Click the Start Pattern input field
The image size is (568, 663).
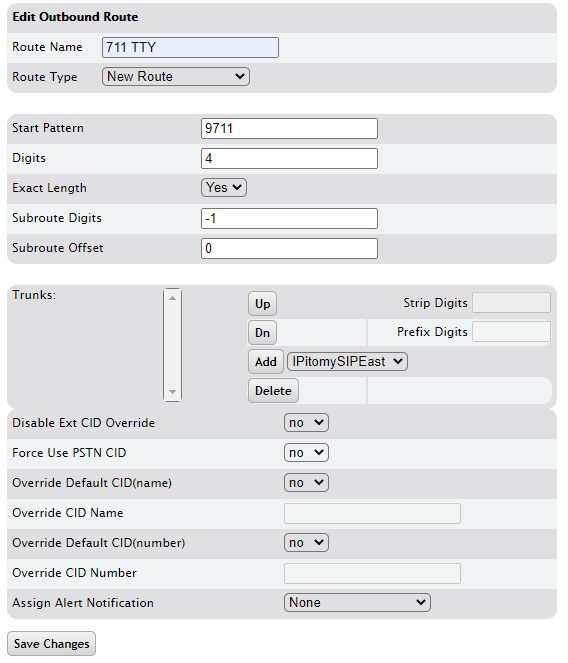(x=289, y=128)
